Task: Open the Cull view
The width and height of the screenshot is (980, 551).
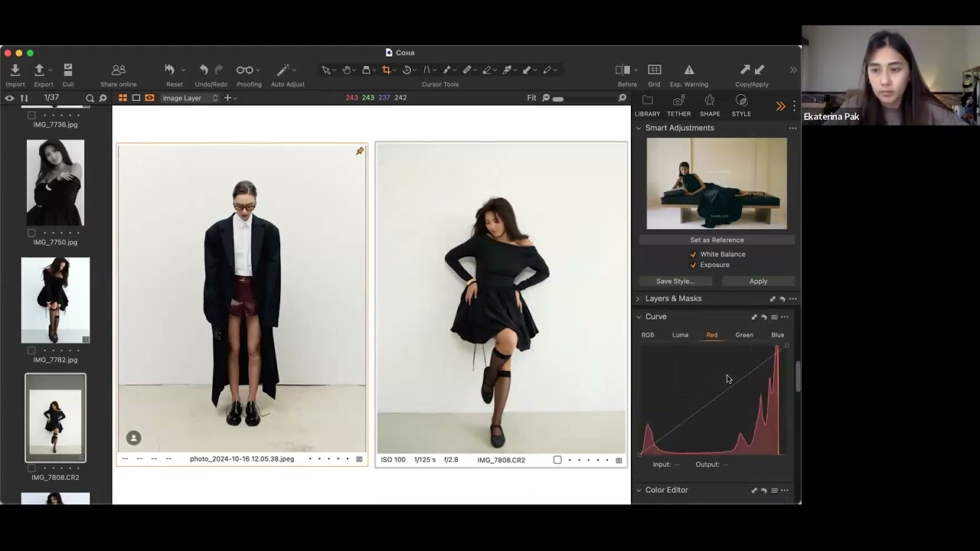Action: [x=68, y=70]
